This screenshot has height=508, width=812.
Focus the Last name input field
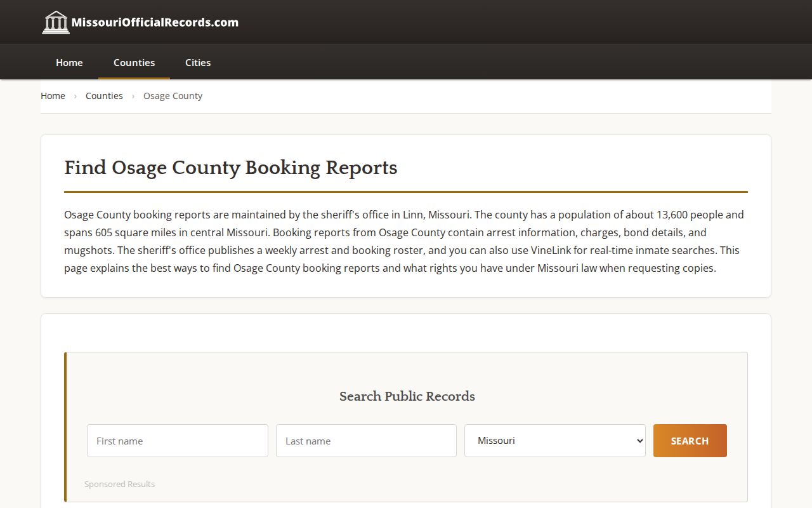366,441
